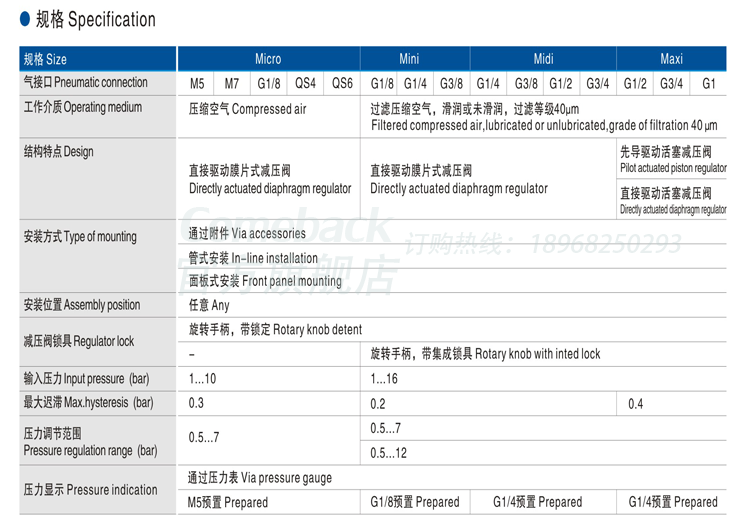Click the "输入压力 Input pressure (bar)" label

point(87,379)
